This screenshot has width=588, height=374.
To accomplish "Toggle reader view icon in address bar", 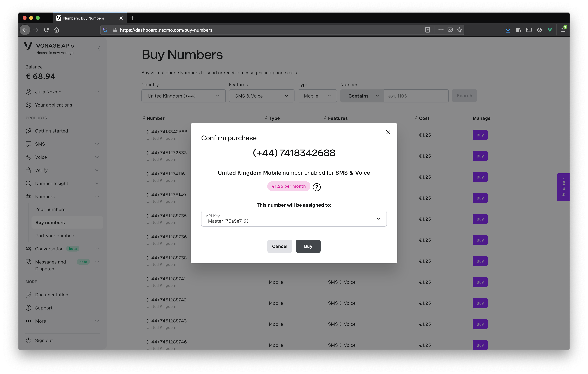I will [x=427, y=30].
